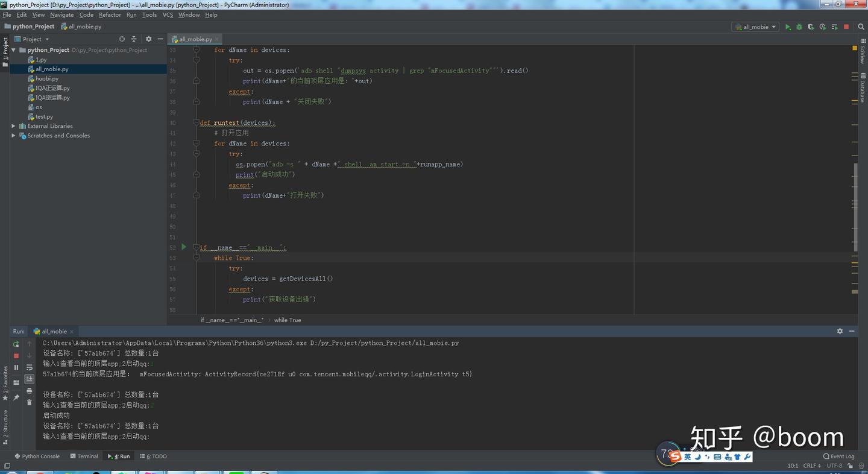This screenshot has height=474, width=868.
Task: Expand Scratches and Consoles node
Action: pyautogui.click(x=14, y=136)
